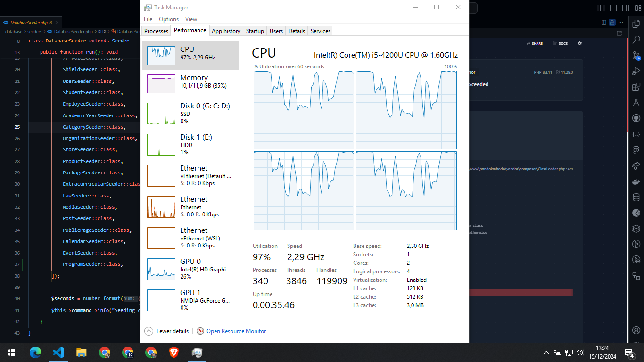Screen dimensions: 644x362
Task: Open the File menu in Task Manager
Action: (148, 19)
